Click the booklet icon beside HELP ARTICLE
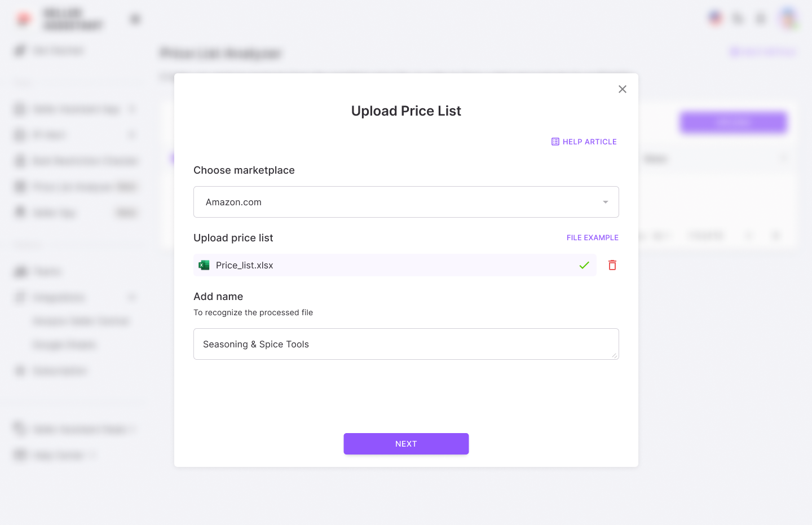This screenshot has width=812, height=525. 555,142
